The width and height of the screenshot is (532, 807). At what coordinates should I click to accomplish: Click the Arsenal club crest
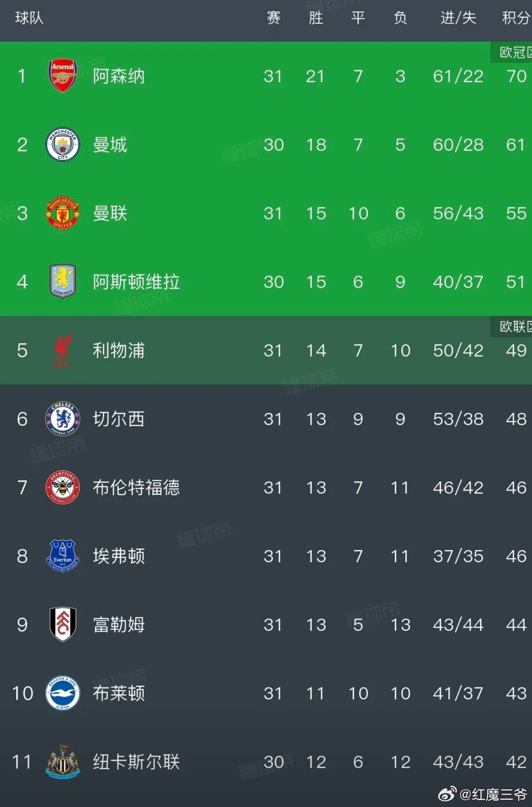(x=63, y=76)
